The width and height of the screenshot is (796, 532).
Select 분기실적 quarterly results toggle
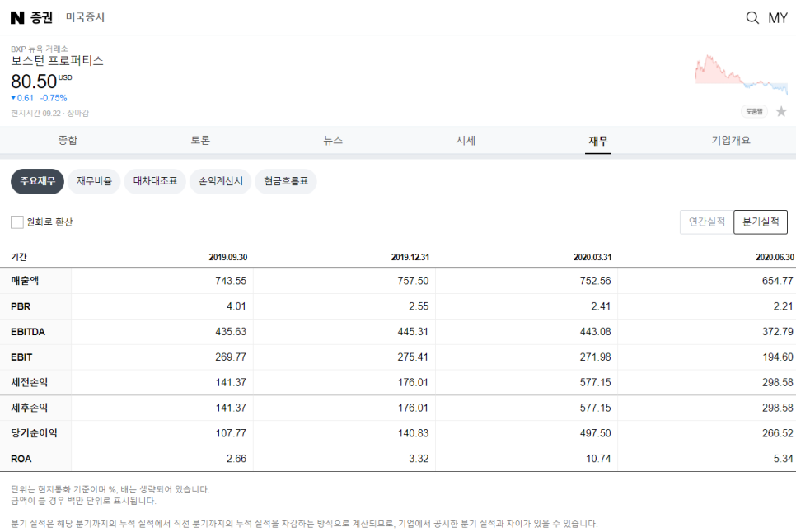[761, 222]
